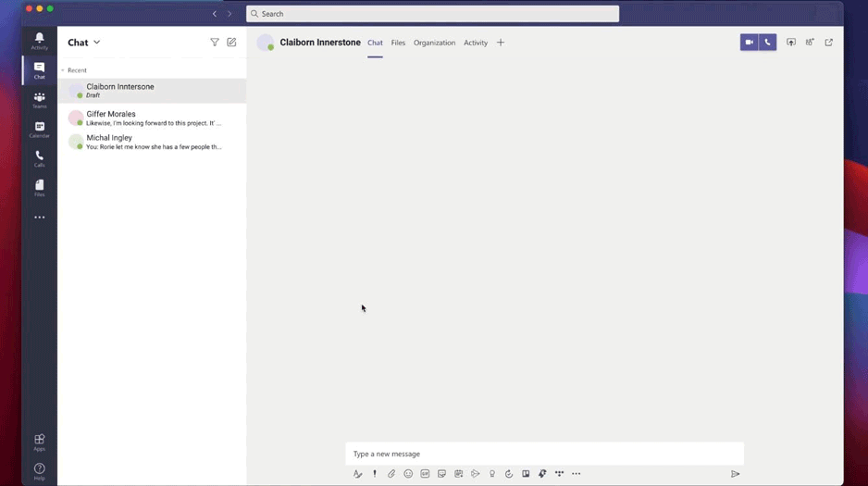The height and width of the screenshot is (486, 868).
Task: Add people to the chat
Action: [x=810, y=42]
